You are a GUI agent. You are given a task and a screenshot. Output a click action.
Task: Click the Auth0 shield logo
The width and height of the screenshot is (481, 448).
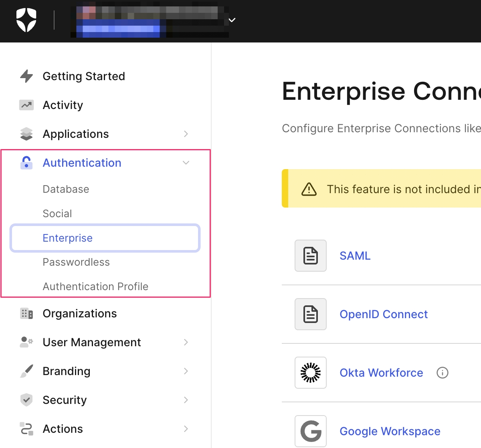point(26,20)
